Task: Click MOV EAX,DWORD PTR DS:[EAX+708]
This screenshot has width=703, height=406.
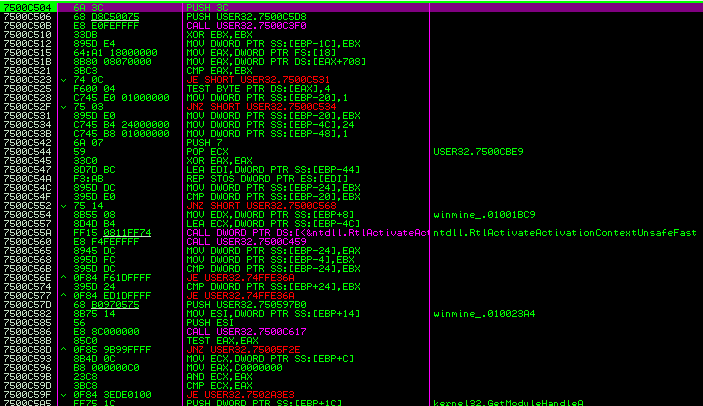Action: click(276, 61)
